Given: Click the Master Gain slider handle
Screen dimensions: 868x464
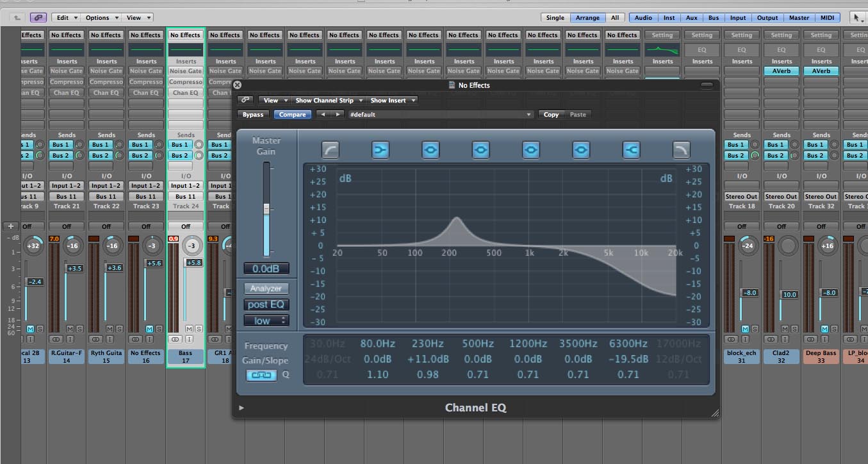Looking at the screenshot, I should [x=266, y=208].
